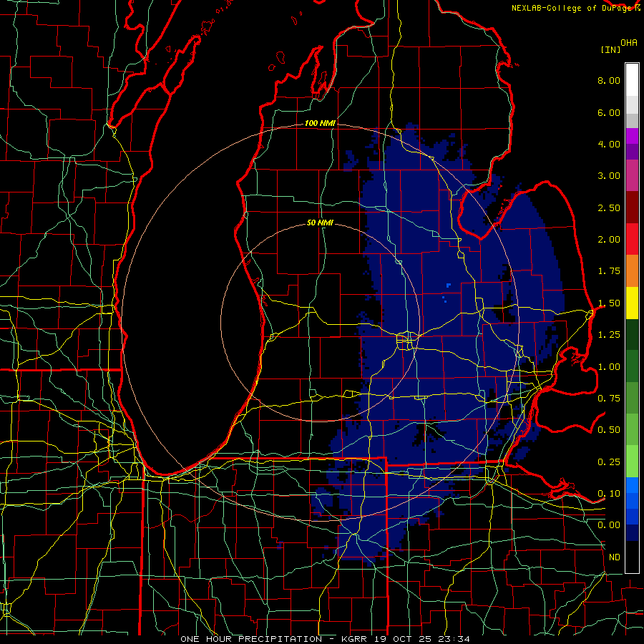Click the '2.00' legend value
The image size is (644, 644).
pyautogui.click(x=609, y=240)
